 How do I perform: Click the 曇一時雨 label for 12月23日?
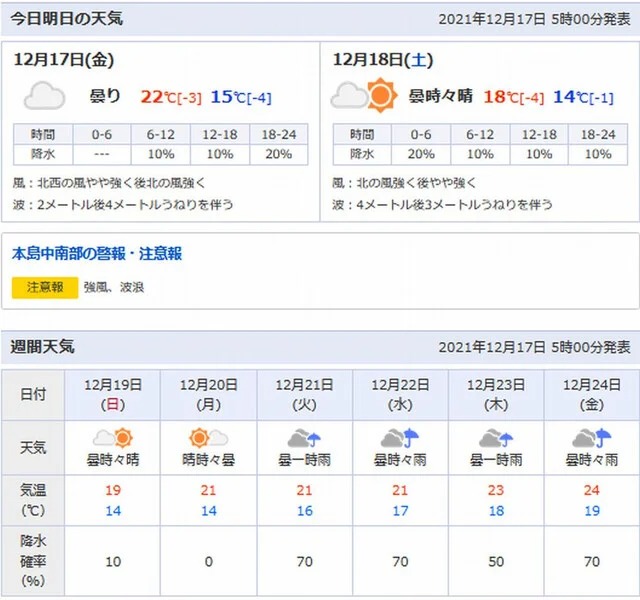(496, 460)
